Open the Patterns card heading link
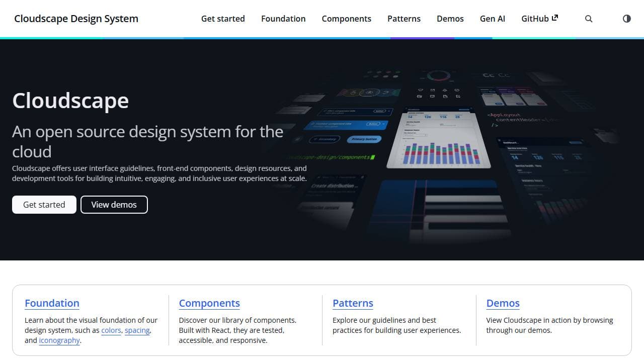This screenshot has width=644, height=362. click(x=353, y=303)
